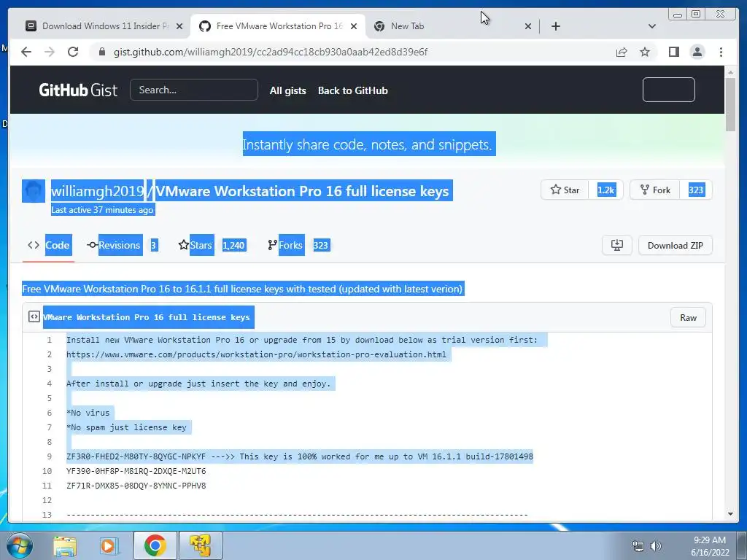Open the VMware Workstation Pro 16 gist title
Image resolution: width=747 pixels, height=560 pixels.
point(302,191)
